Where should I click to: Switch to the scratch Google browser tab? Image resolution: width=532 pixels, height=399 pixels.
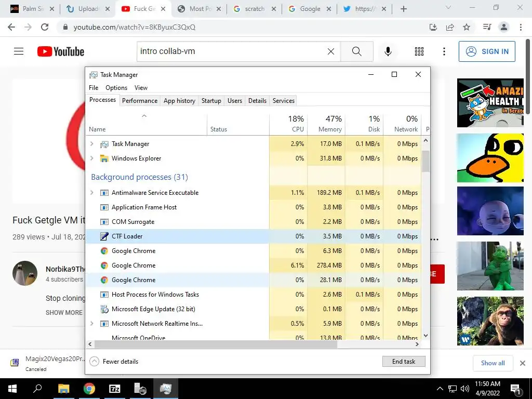click(x=254, y=9)
